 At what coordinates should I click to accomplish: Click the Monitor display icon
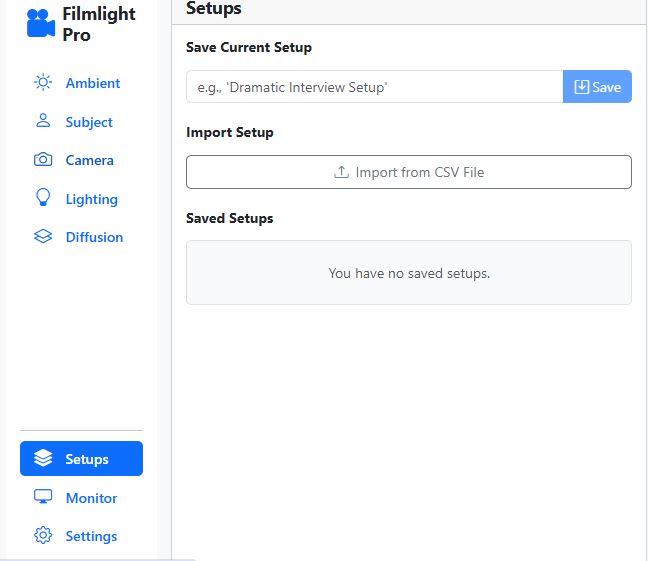tap(43, 497)
